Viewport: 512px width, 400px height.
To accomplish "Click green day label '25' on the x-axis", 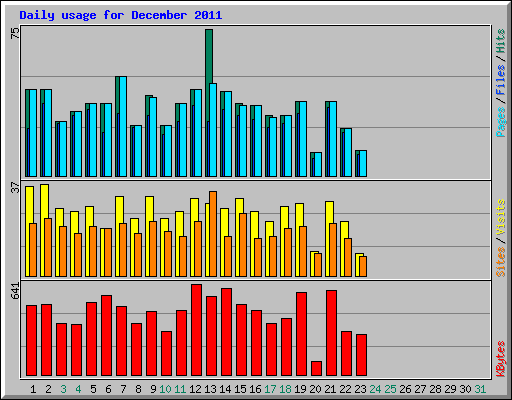I will click(390, 389).
